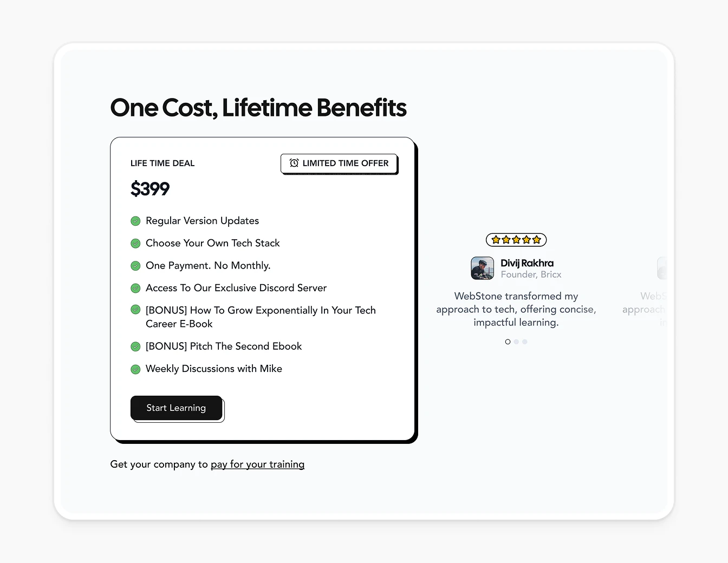The image size is (728, 563).
Task: Click the check icon beside Regular Version Updates
Action: click(x=135, y=221)
